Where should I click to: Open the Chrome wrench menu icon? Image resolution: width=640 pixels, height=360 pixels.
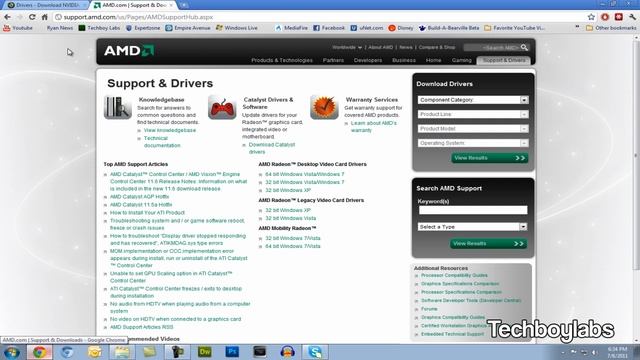(632, 17)
